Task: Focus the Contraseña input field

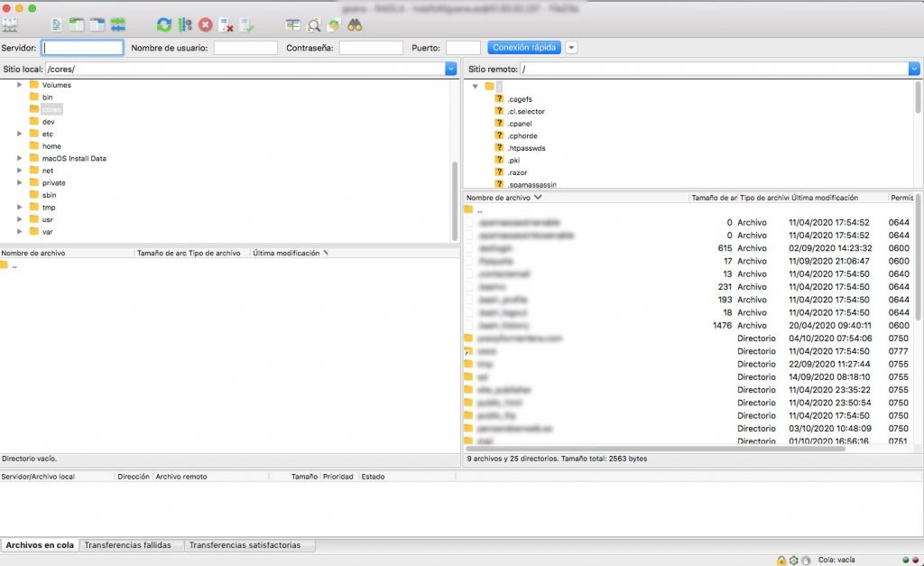Action: (x=371, y=48)
